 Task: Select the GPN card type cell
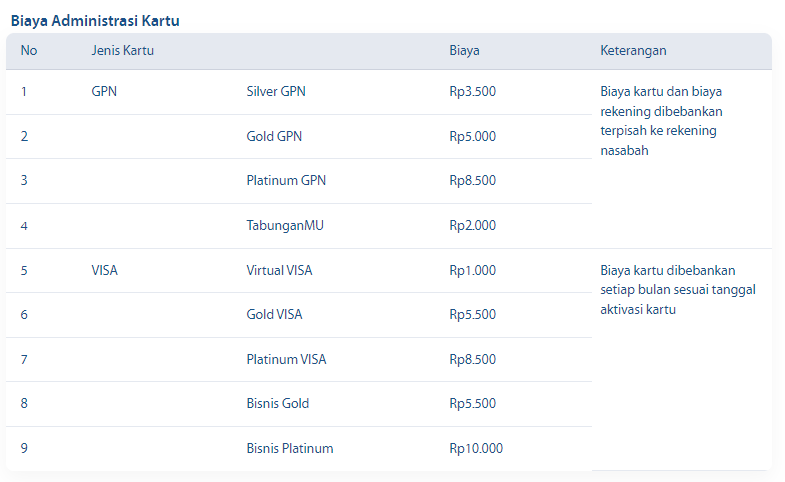(x=104, y=92)
